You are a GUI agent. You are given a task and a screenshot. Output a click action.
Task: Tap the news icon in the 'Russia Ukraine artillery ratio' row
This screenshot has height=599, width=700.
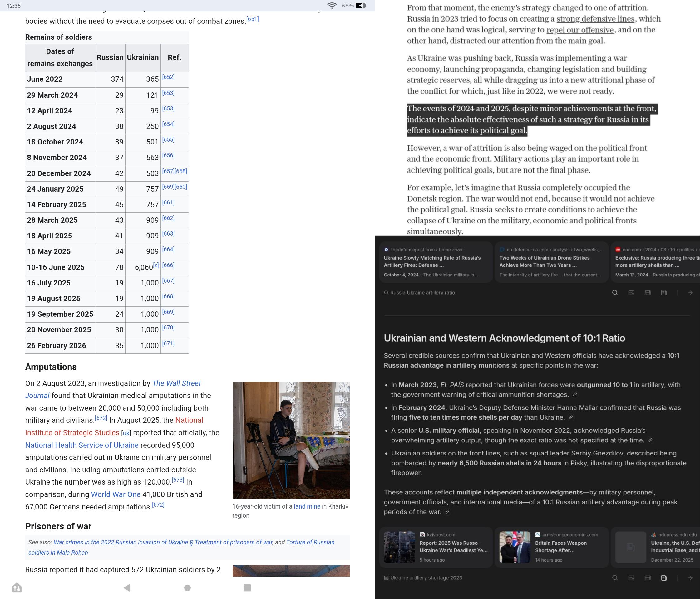(x=664, y=293)
